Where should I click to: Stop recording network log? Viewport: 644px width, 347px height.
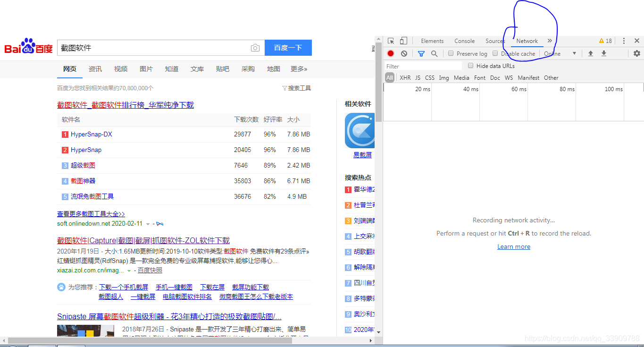pyautogui.click(x=391, y=53)
